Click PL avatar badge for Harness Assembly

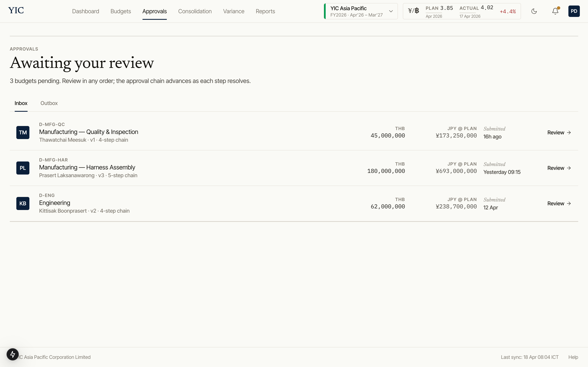23,168
